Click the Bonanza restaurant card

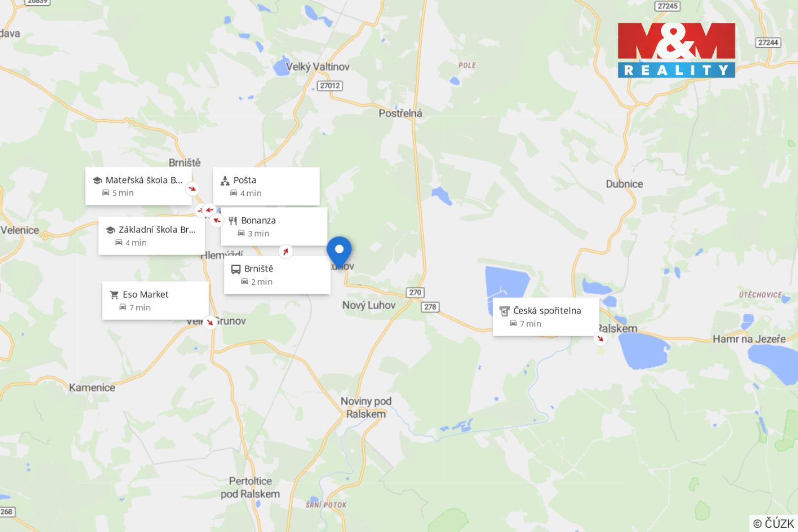pos(274,227)
